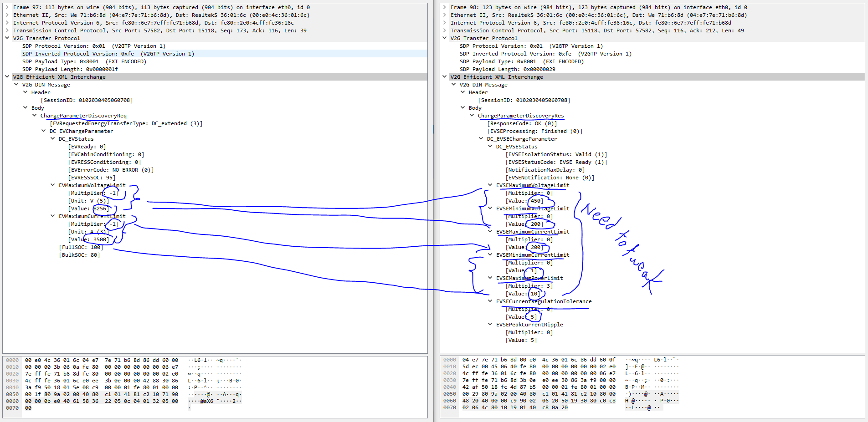Select the FullSOC: 100 field

coord(81,247)
